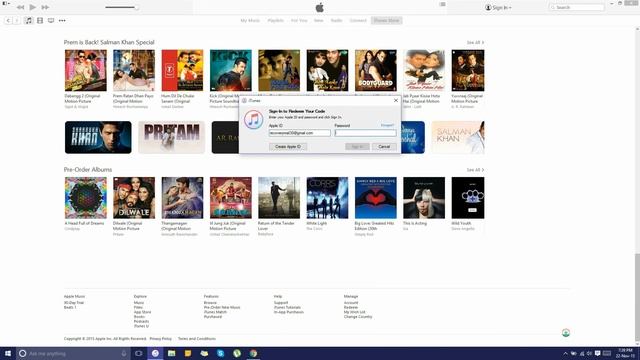Open the Dilwale pre-order album cover
640x360 pixels.
pos(134,198)
